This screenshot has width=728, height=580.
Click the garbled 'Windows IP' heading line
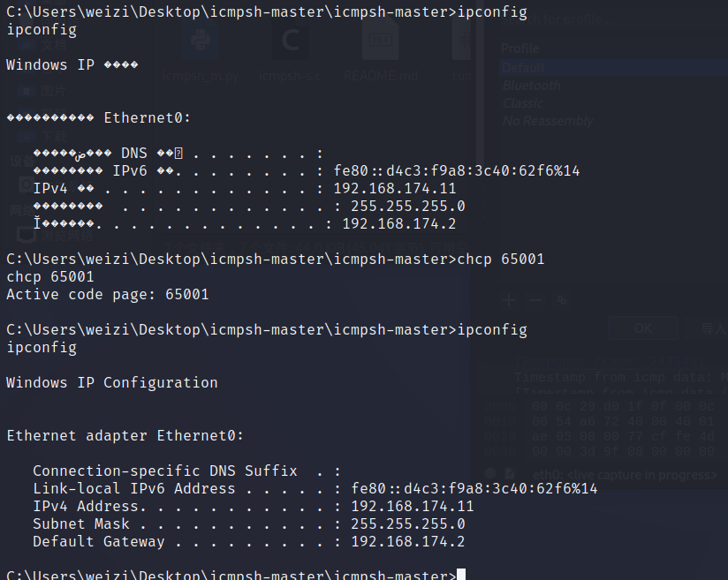[x=72, y=65]
